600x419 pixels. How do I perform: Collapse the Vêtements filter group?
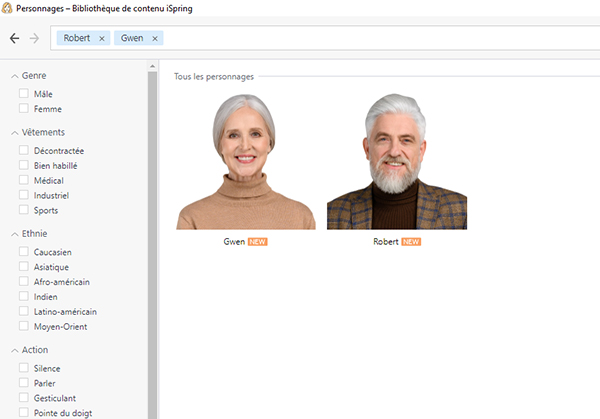(14, 133)
